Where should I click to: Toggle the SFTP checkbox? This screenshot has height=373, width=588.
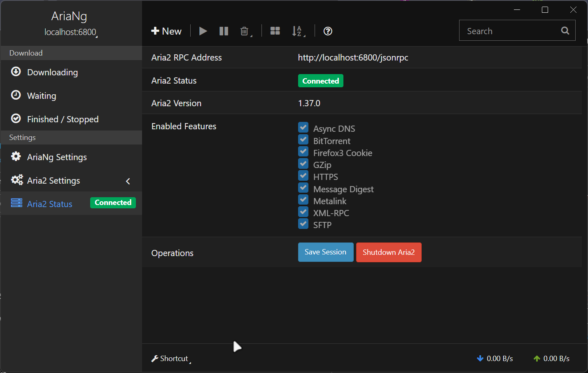(303, 224)
